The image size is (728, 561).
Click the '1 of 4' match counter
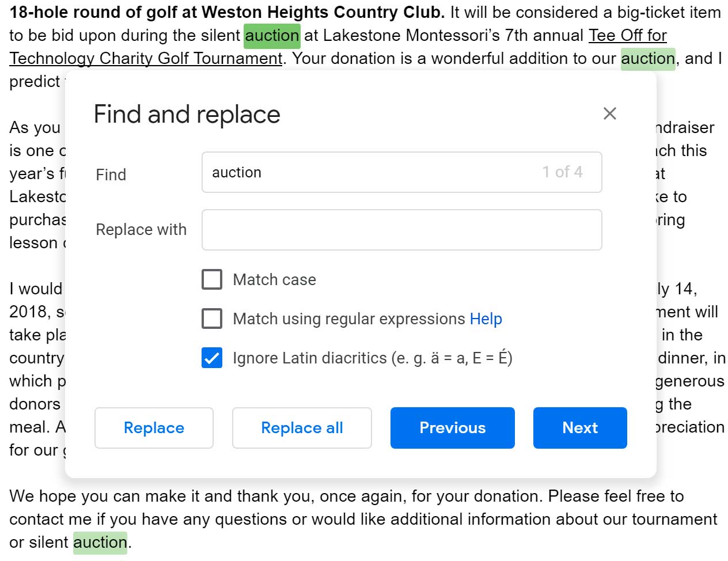tap(562, 172)
